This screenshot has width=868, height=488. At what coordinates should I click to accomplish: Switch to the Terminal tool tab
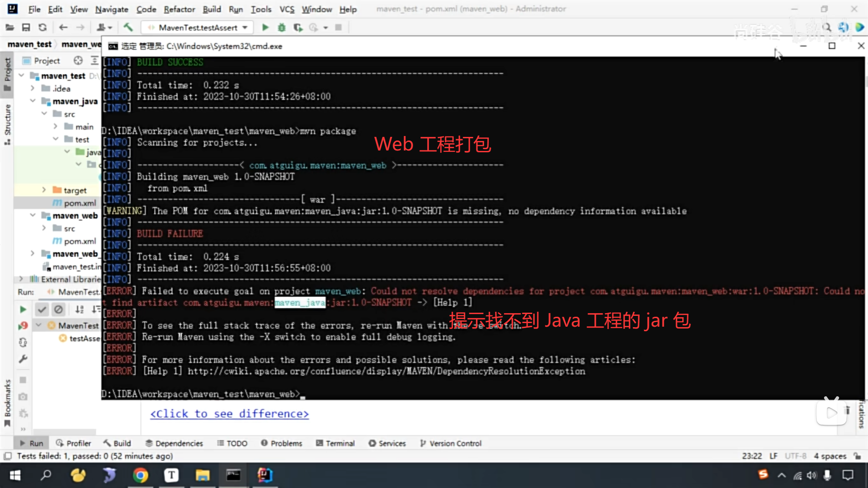[335, 443]
